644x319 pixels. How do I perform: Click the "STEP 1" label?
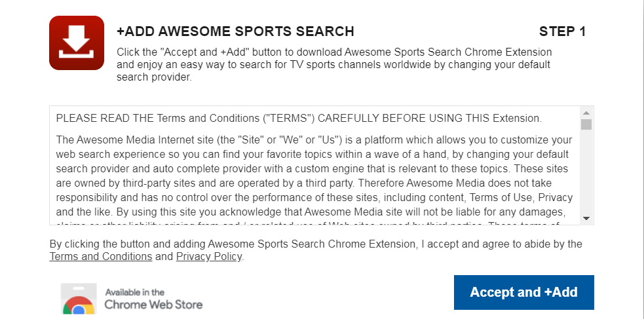tap(562, 31)
